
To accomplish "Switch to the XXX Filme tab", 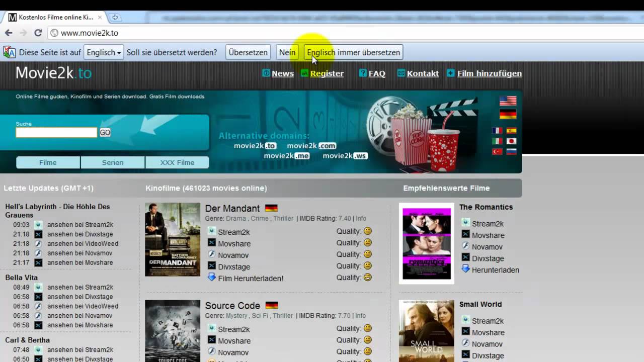I will [x=177, y=162].
